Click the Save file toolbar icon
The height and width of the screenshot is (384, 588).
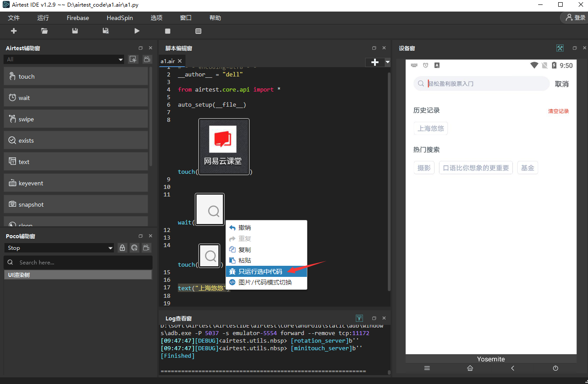(x=75, y=31)
